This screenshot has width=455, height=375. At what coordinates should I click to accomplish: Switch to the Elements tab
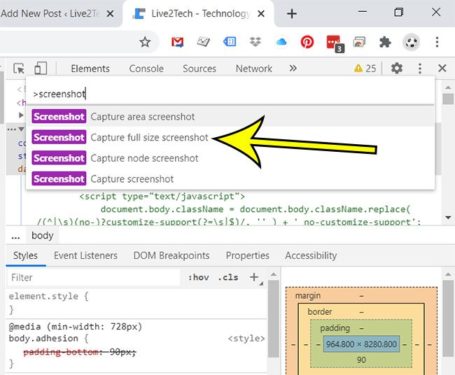[x=90, y=68]
